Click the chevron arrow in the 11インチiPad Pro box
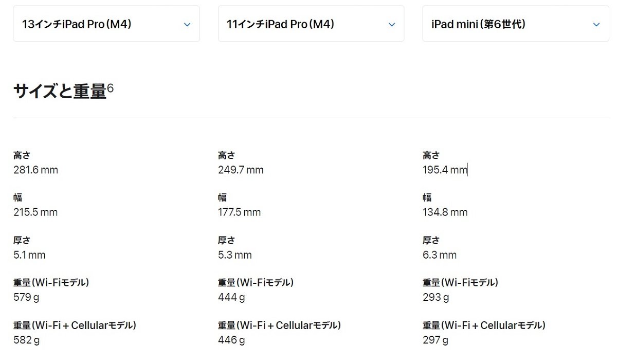 [x=392, y=25]
